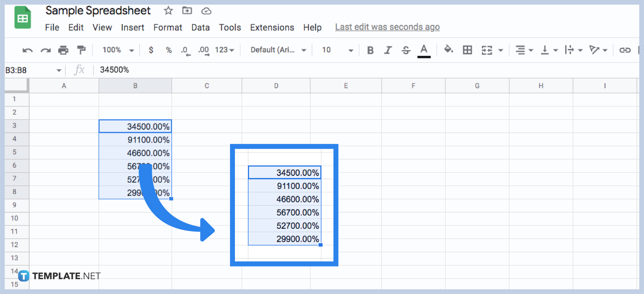The width and height of the screenshot is (644, 294).
Task: Expand the zoom level 100% dropdown
Action: coord(131,50)
